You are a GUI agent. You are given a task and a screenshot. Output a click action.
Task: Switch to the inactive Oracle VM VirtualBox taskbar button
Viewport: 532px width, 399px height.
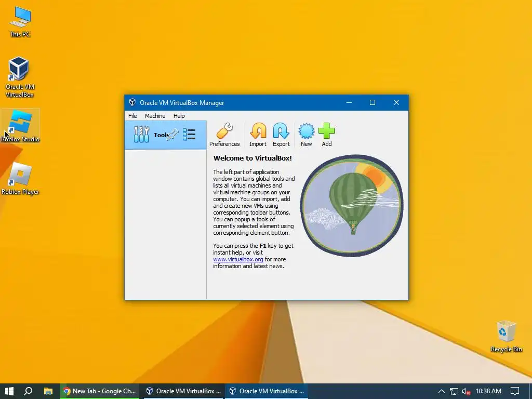point(183,391)
